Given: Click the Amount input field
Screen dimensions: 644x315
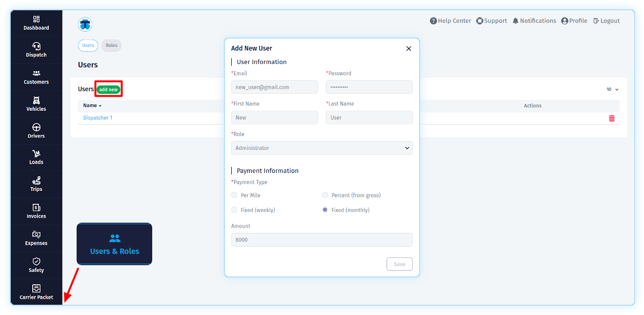Looking at the screenshot, I should (322, 240).
